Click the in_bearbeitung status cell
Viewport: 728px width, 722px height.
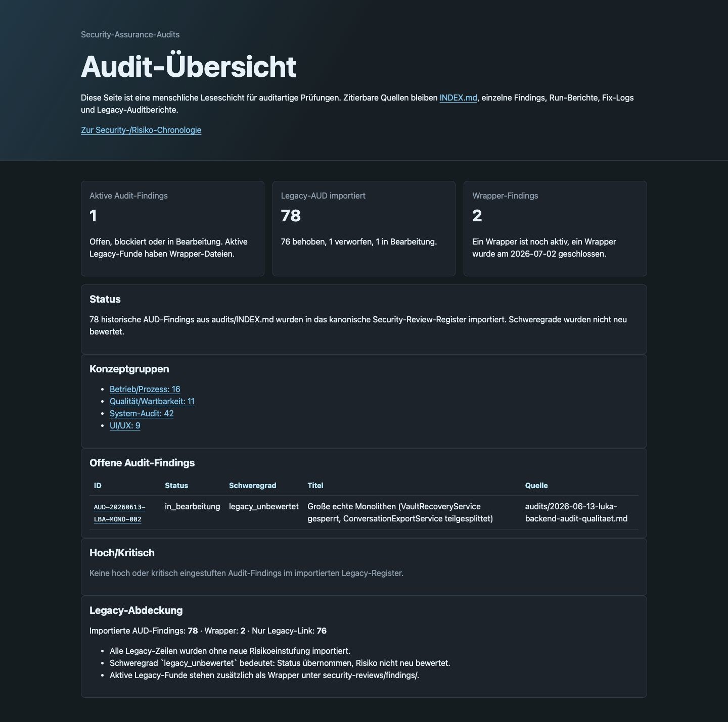click(193, 506)
